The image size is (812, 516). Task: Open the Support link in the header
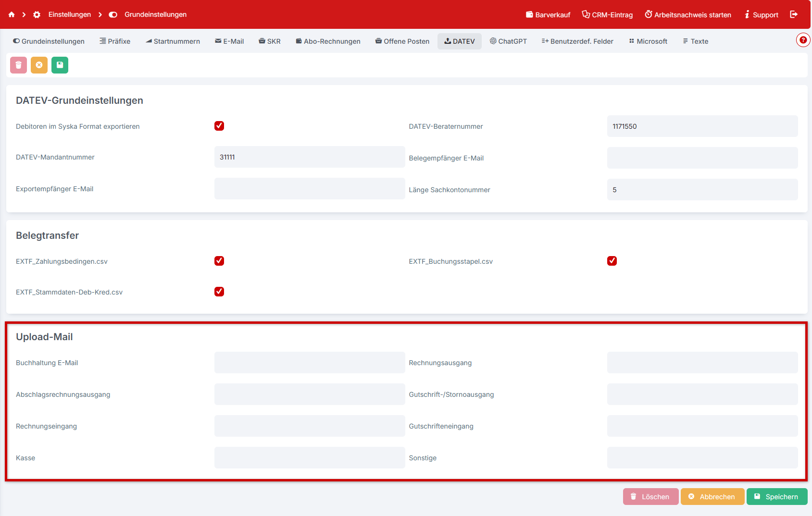coord(762,15)
